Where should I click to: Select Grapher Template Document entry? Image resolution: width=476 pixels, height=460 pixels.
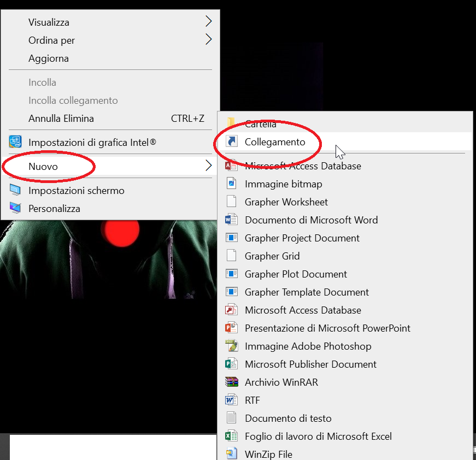click(345, 292)
